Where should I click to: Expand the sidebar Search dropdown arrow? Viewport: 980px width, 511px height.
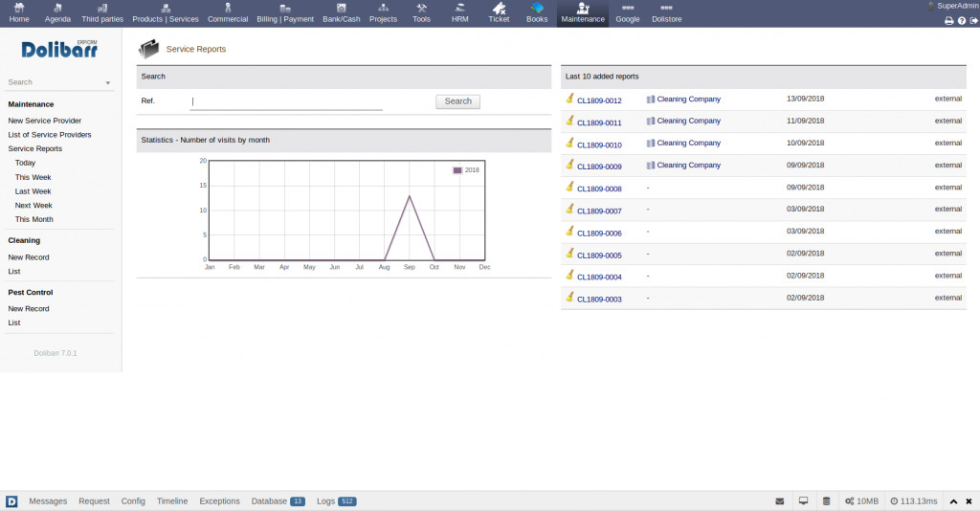click(108, 83)
